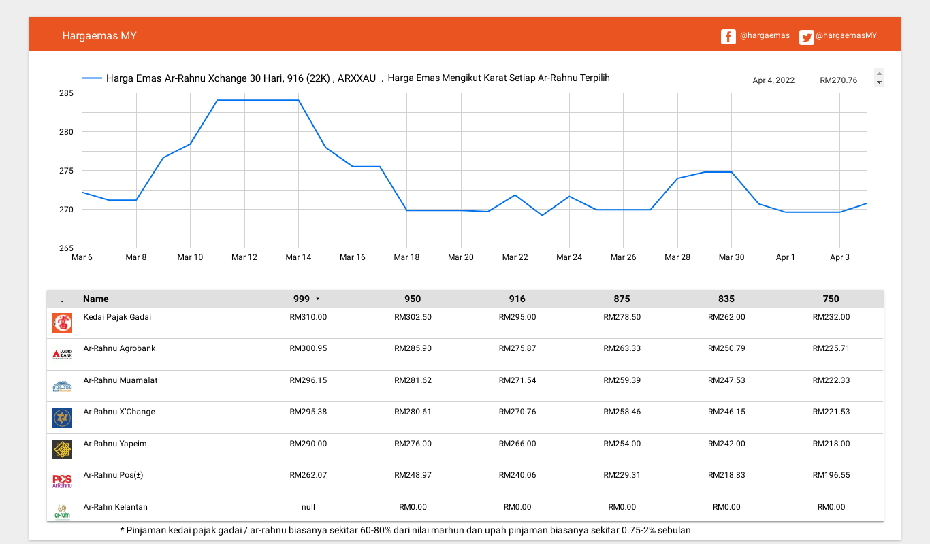Click the RM225.71 Agrobank 750 price
Image resolution: width=930 pixels, height=560 pixels.
pyautogui.click(x=831, y=348)
